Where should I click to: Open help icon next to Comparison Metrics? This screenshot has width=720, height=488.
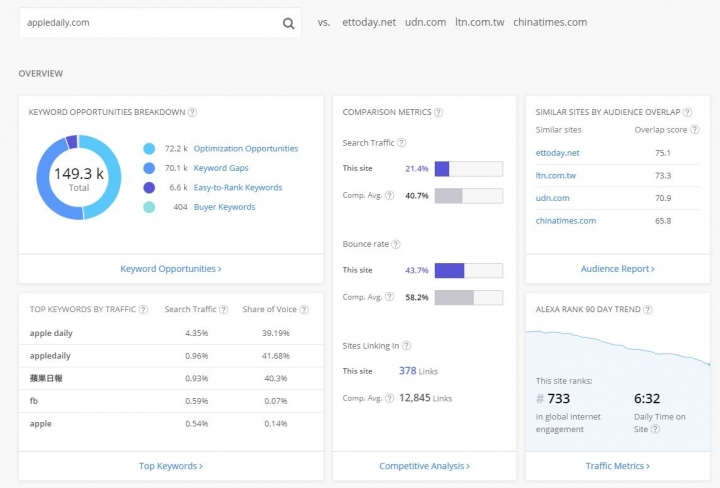[x=439, y=112]
